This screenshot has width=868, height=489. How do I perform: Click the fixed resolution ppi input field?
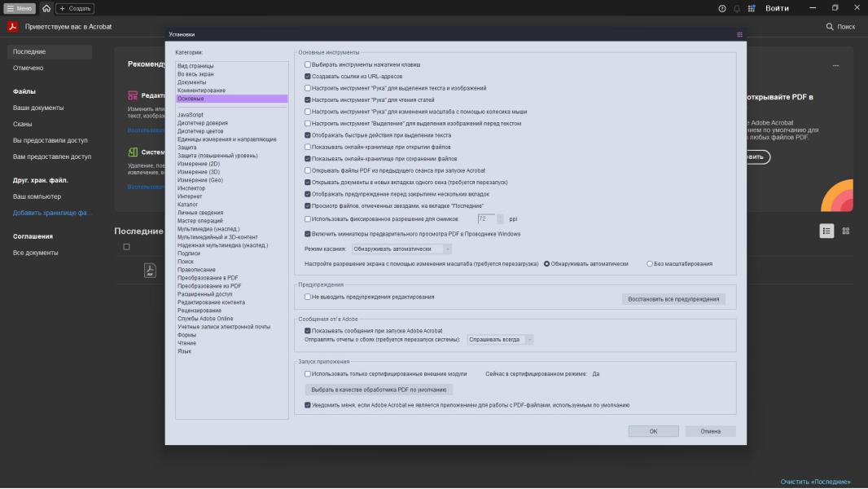486,219
